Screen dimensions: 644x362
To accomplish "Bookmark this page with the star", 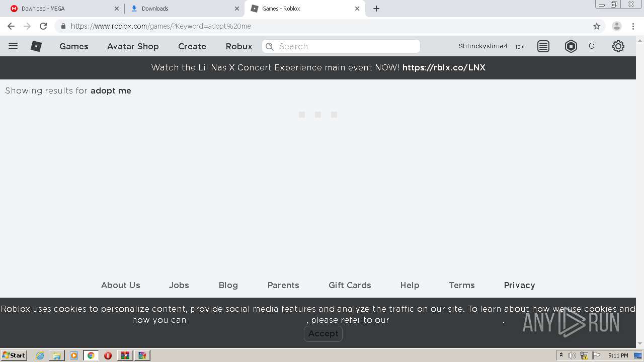I will (x=597, y=26).
